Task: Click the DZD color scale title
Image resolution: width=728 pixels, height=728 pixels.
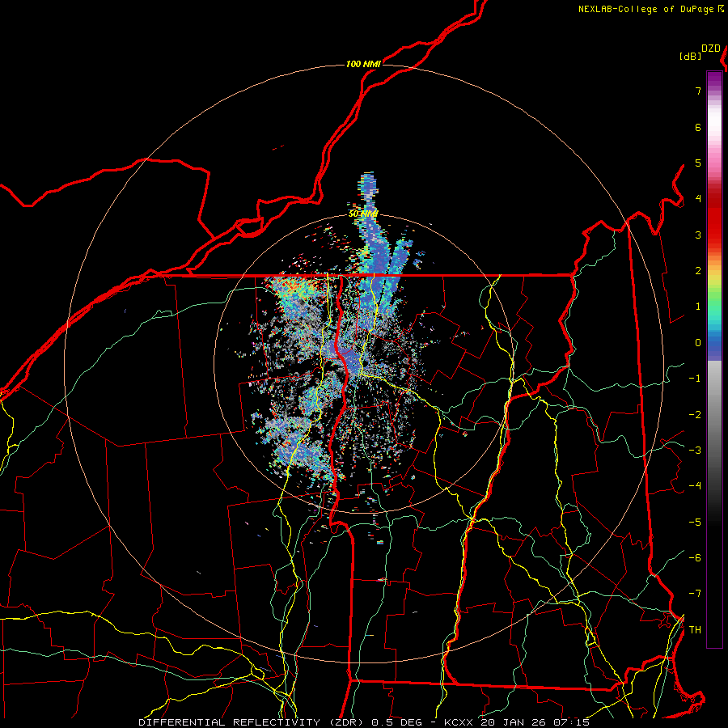Action: pos(711,49)
